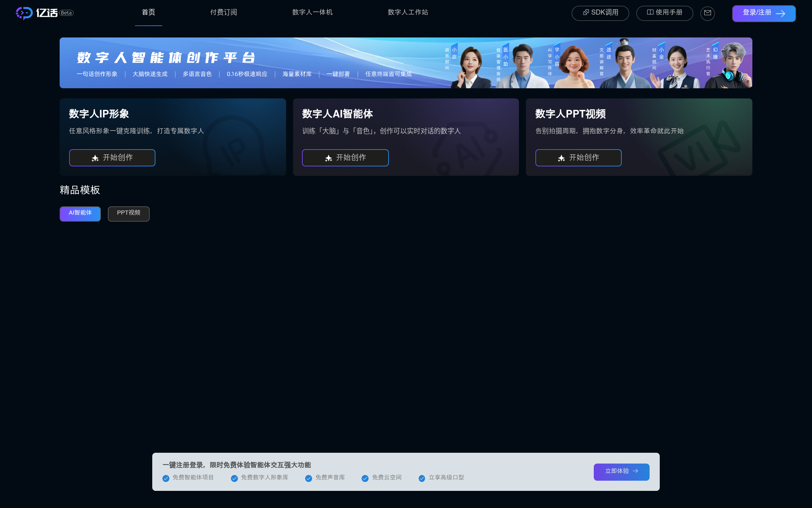Select the AI智能体 template tab

[80, 214]
